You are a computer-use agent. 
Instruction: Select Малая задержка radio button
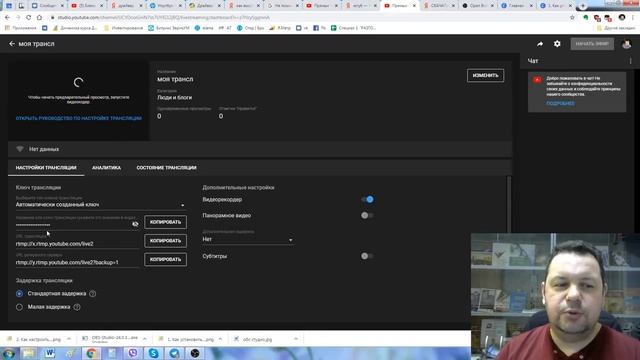(x=19, y=307)
